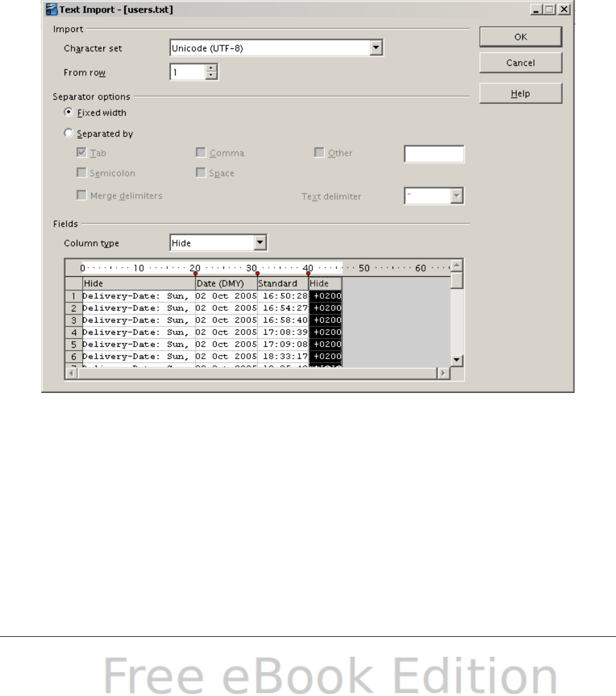
Task: Open the Column type dropdown
Action: pos(260,243)
